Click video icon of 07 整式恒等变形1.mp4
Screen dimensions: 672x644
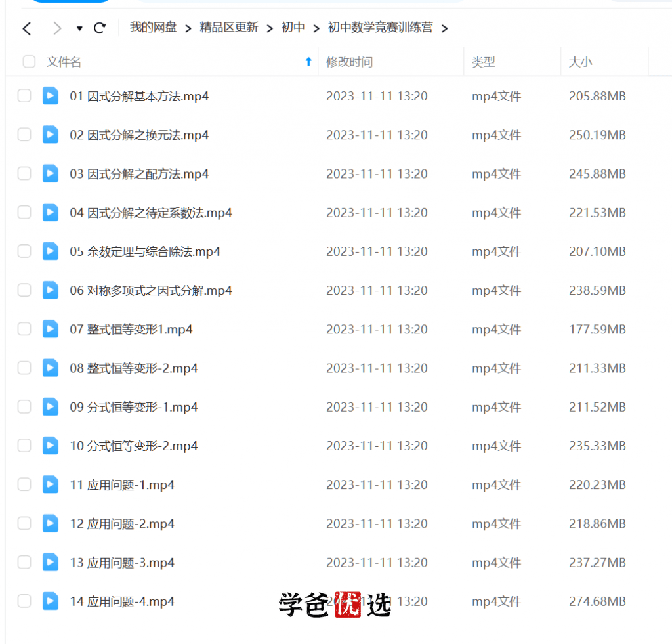coord(51,329)
